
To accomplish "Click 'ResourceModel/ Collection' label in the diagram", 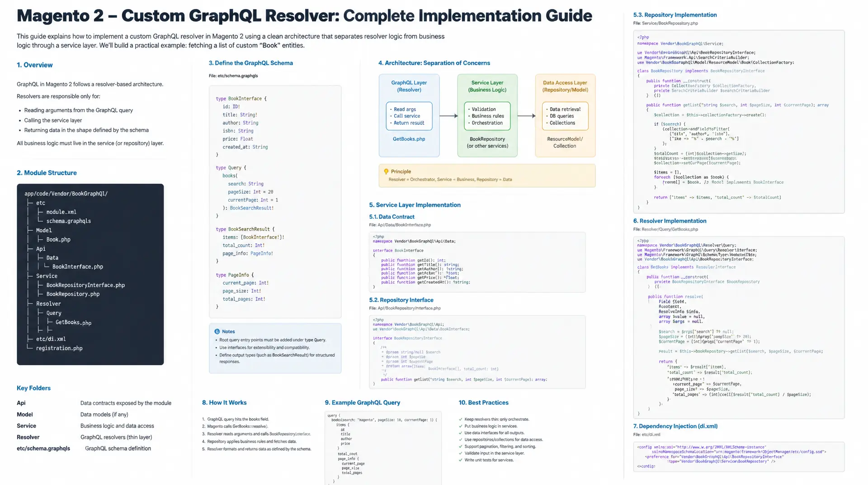I will pyautogui.click(x=565, y=143).
